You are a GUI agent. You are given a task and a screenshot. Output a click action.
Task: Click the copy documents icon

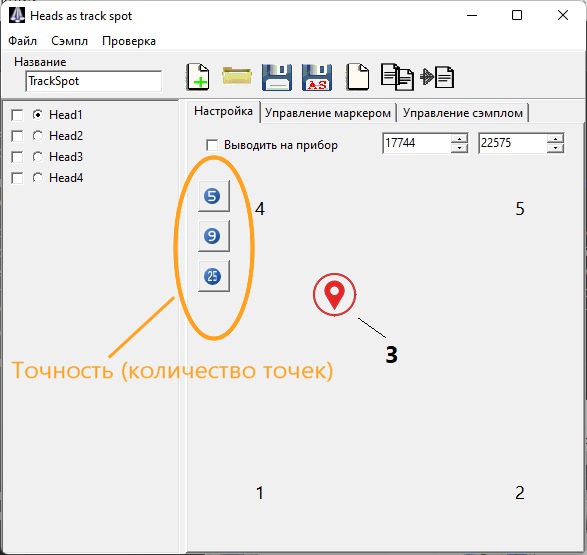(397, 77)
